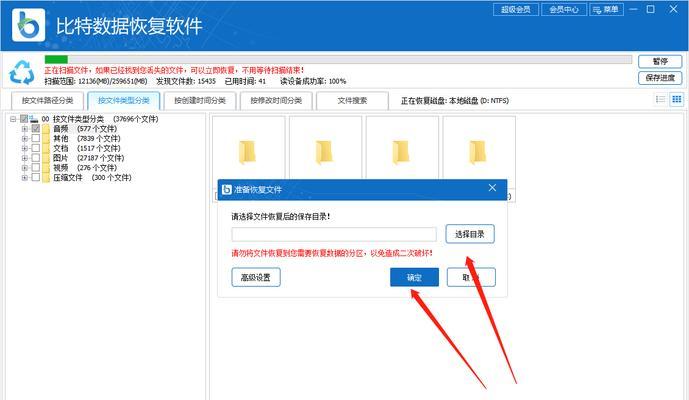Click 图片 (27187 个文件) tree label
Viewport: 689px width, 400px height.
(x=88, y=158)
